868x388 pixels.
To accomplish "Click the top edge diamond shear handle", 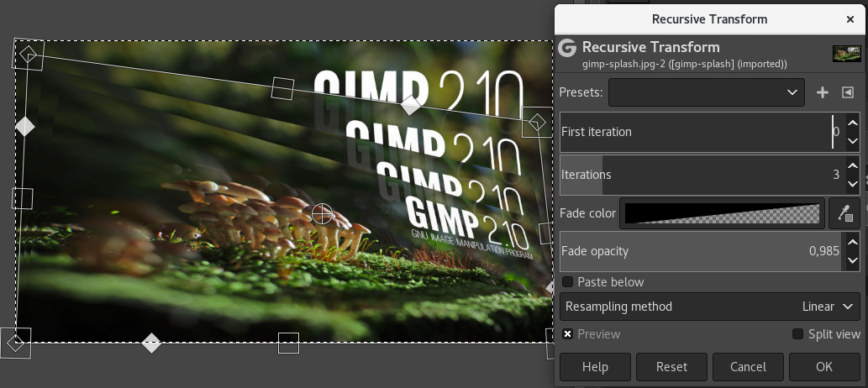I will [411, 105].
